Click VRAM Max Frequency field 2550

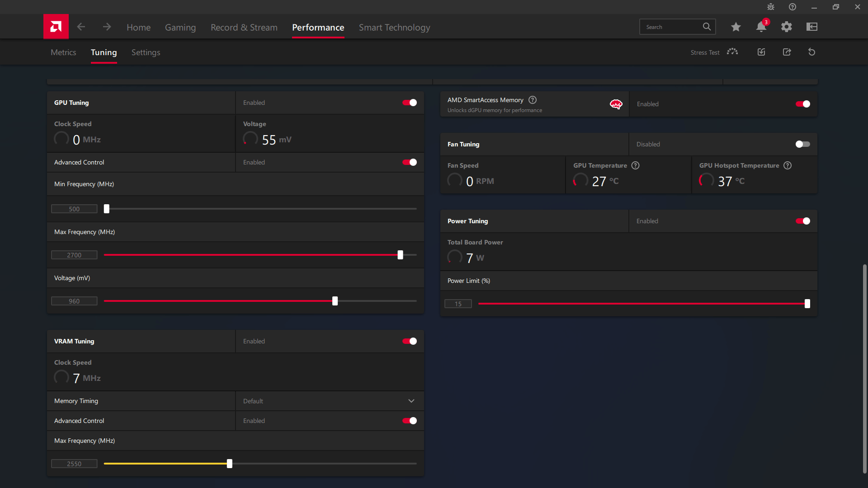[x=74, y=464]
